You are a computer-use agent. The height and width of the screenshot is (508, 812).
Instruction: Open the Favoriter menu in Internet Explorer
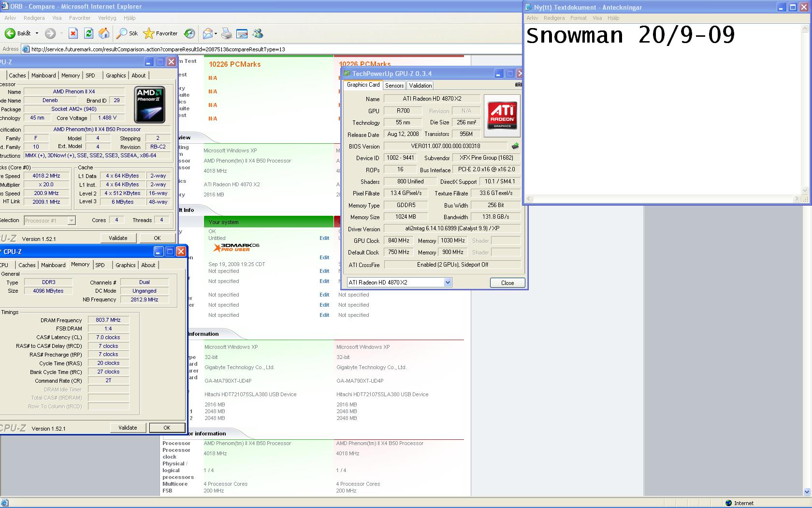pos(80,18)
